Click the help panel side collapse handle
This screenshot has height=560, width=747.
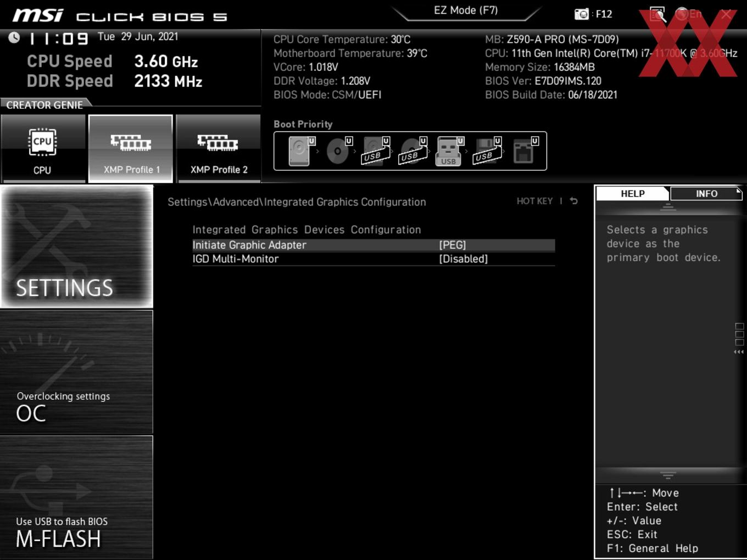point(739,338)
